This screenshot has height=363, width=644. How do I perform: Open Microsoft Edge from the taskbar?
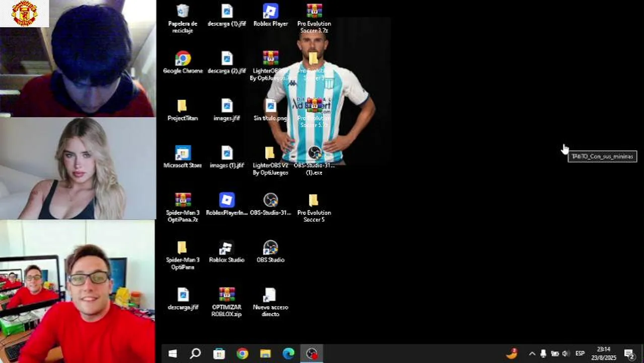pos(288,354)
